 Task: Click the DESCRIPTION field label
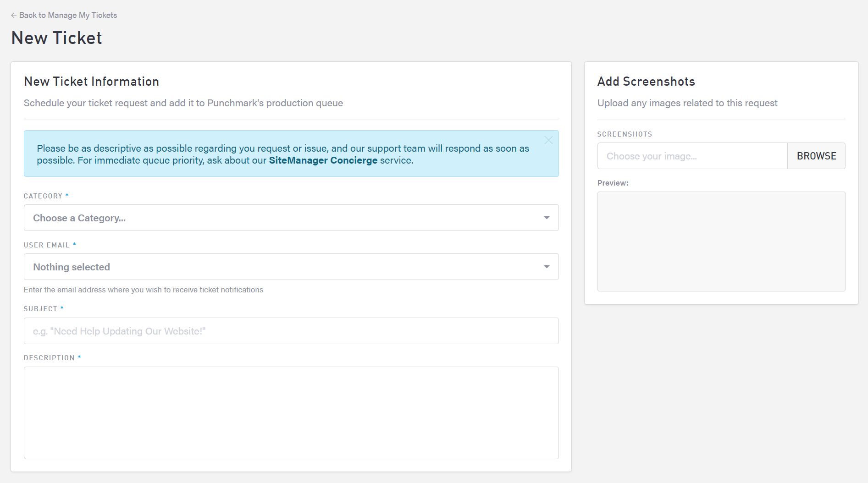[x=49, y=358]
